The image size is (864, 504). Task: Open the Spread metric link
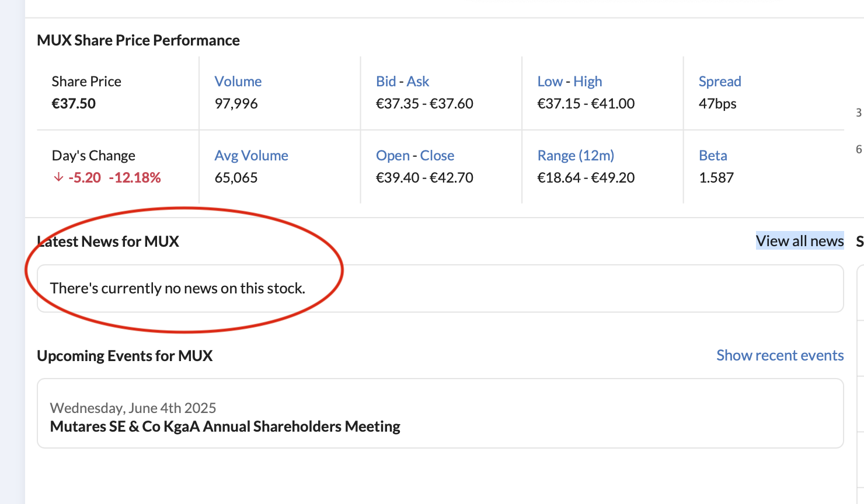720,82
